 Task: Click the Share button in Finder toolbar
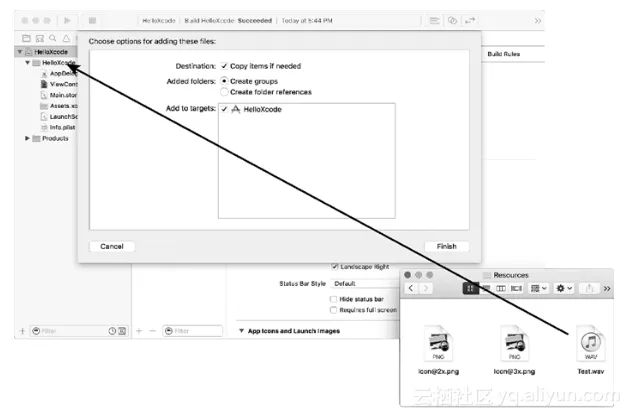pyautogui.click(x=589, y=288)
